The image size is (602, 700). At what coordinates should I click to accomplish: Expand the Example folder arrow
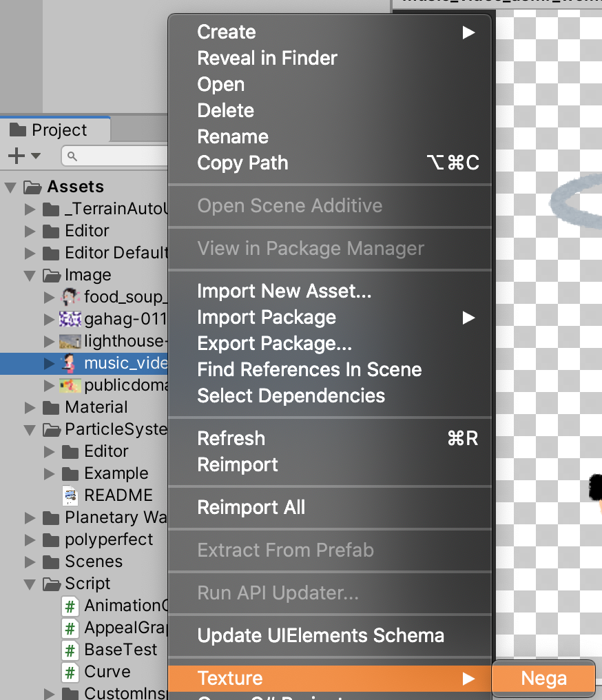[x=49, y=473]
